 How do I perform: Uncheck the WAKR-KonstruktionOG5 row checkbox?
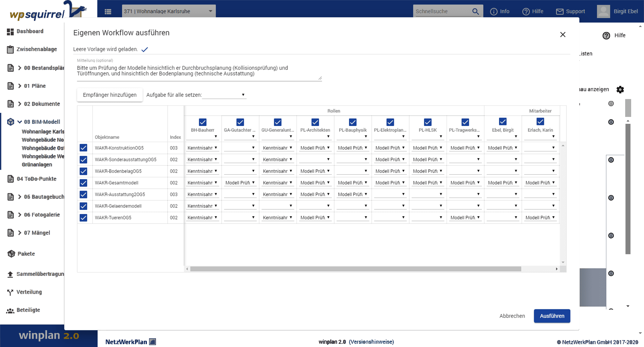click(x=83, y=148)
